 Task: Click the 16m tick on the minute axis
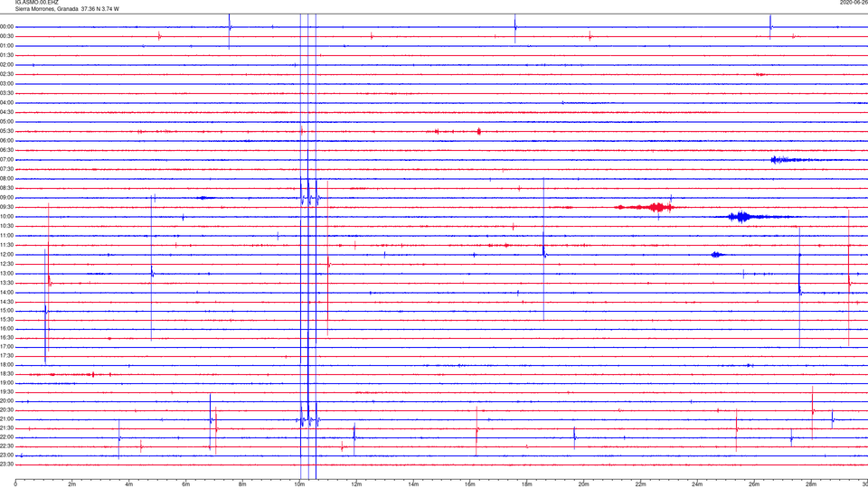coord(470,484)
